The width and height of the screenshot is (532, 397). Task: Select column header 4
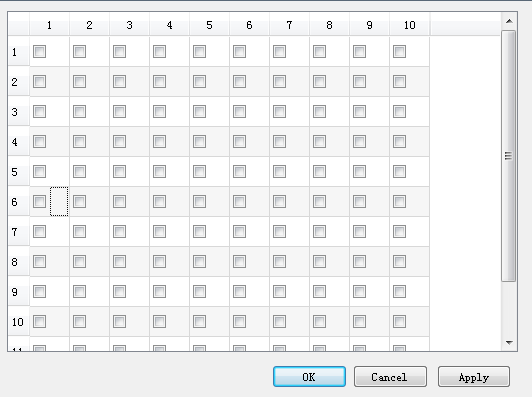(x=169, y=25)
